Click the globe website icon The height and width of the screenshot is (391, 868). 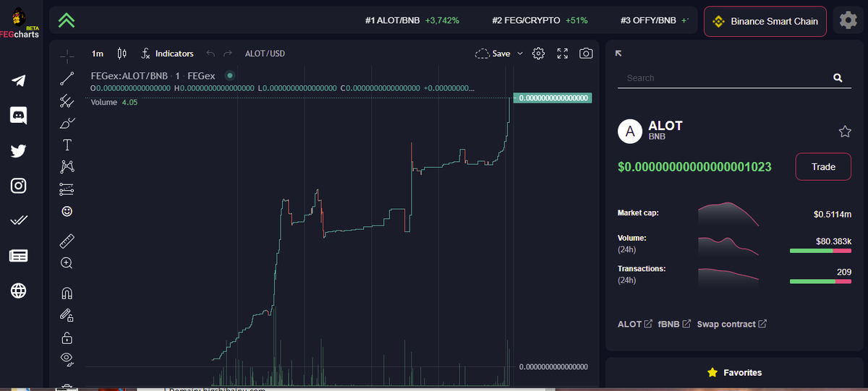pyautogui.click(x=19, y=291)
